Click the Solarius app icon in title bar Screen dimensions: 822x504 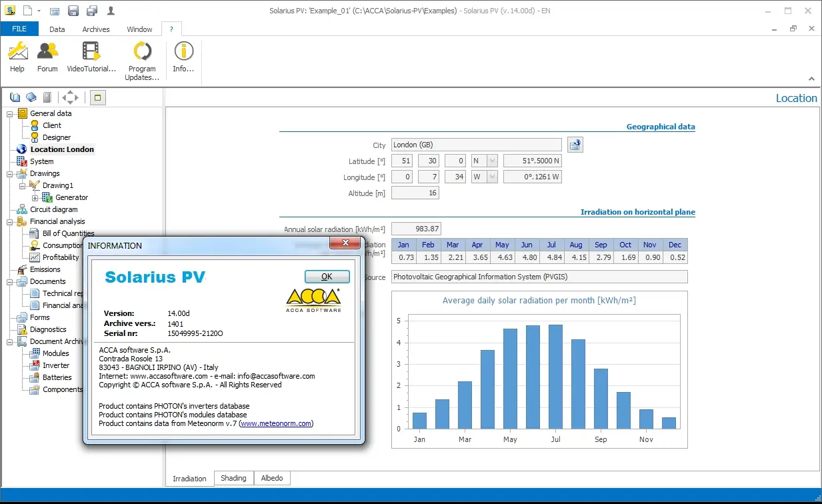pos(10,10)
